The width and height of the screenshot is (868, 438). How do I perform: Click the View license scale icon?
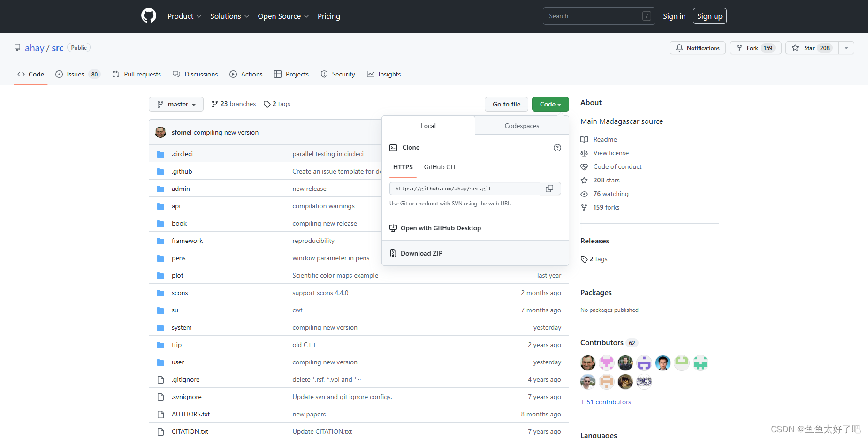584,153
